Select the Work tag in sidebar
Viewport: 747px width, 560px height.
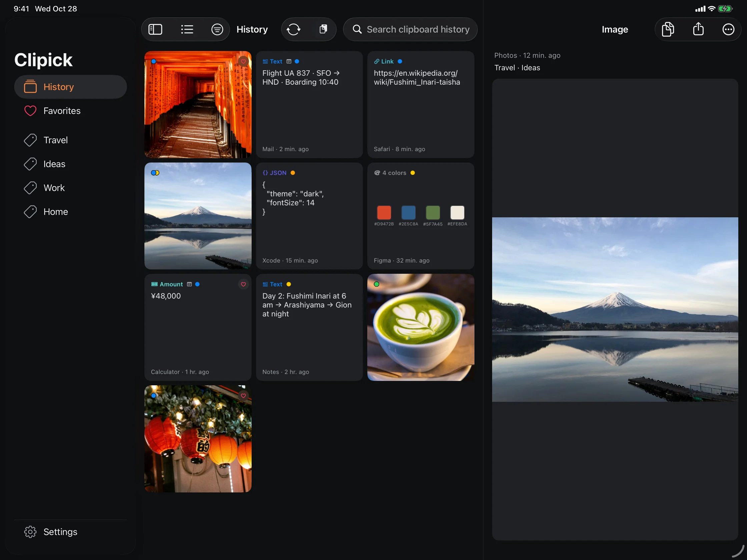click(71, 188)
